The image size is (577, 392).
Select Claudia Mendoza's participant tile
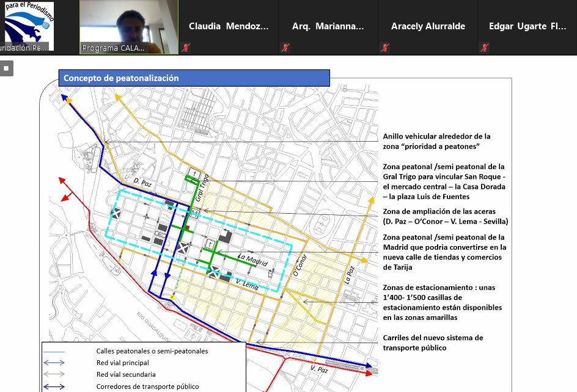(229, 27)
